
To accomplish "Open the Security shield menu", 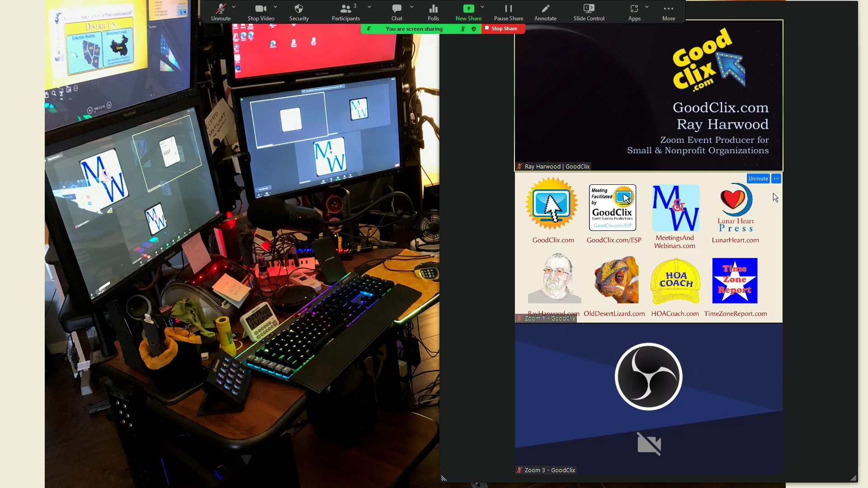I will pyautogui.click(x=299, y=12).
